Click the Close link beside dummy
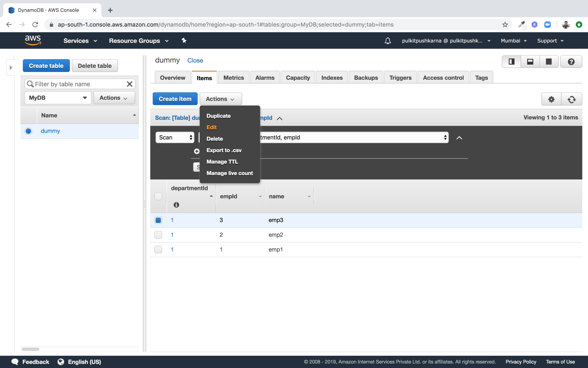The image size is (588, 368). (x=195, y=61)
